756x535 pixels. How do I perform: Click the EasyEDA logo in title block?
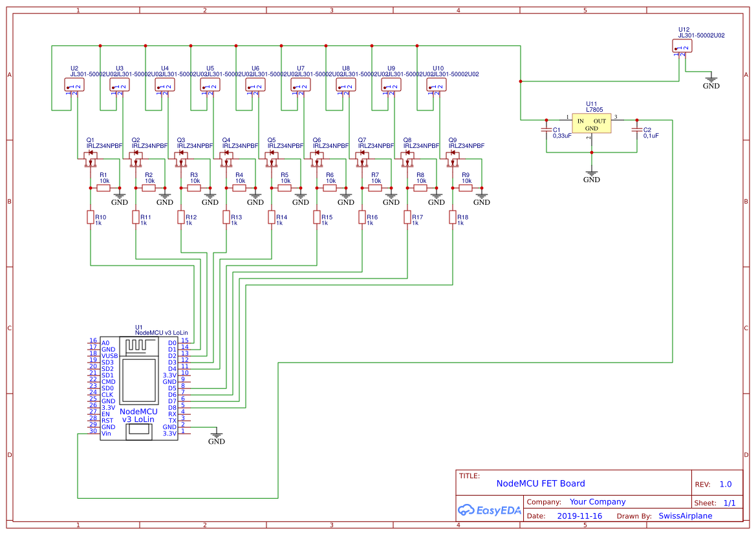[490, 510]
